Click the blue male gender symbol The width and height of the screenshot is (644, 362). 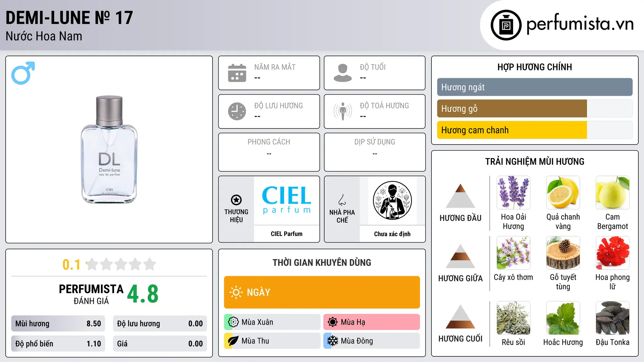click(23, 73)
